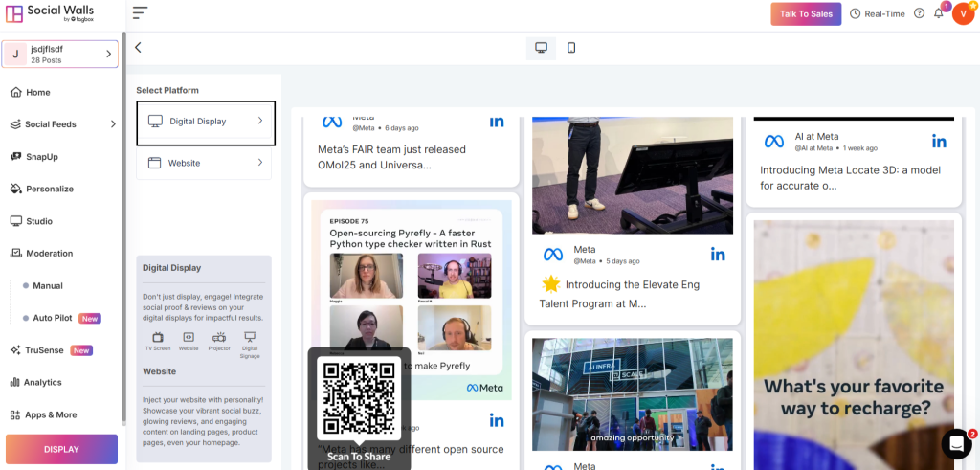Click LinkedIn icon on Elevate Eng post
Screen dimensions: 980x470
pos(718,255)
